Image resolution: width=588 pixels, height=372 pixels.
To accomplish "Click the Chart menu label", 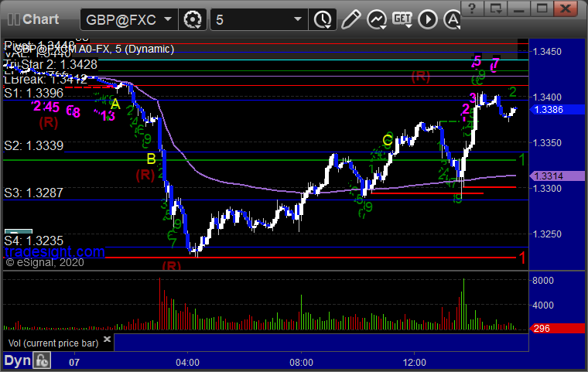I will [40, 19].
